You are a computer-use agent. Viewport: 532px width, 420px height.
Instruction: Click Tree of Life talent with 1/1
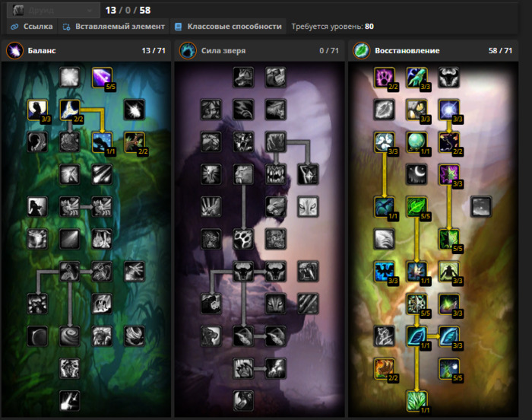pyautogui.click(x=416, y=336)
